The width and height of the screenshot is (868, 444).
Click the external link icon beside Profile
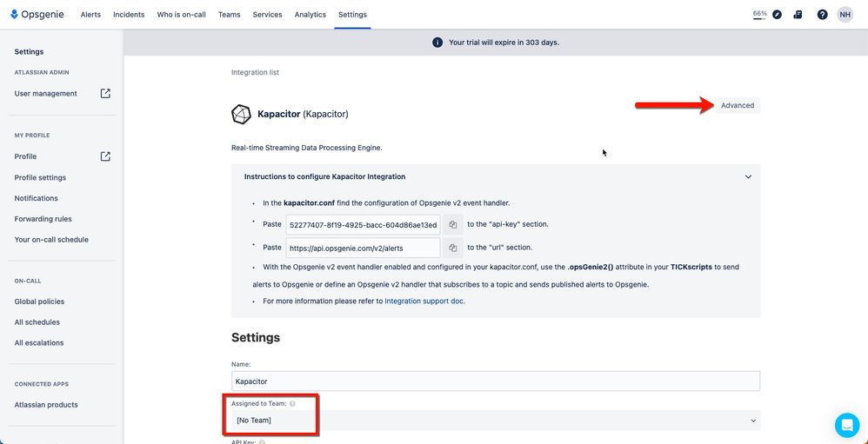[105, 156]
